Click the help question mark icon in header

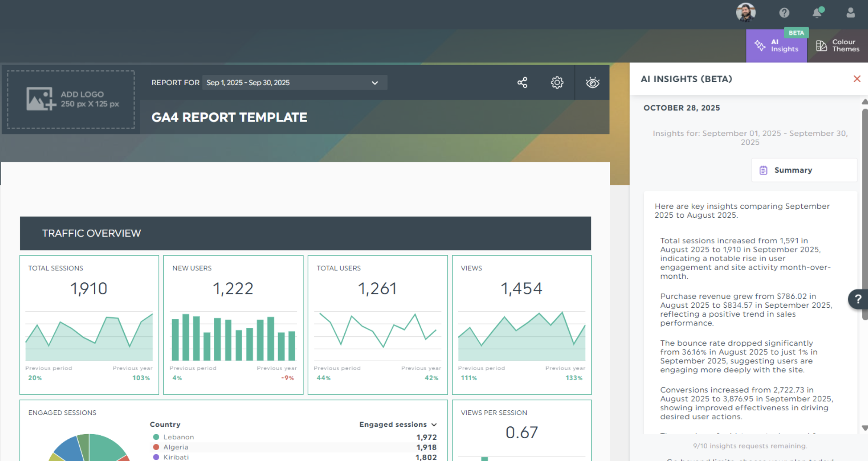pos(784,13)
